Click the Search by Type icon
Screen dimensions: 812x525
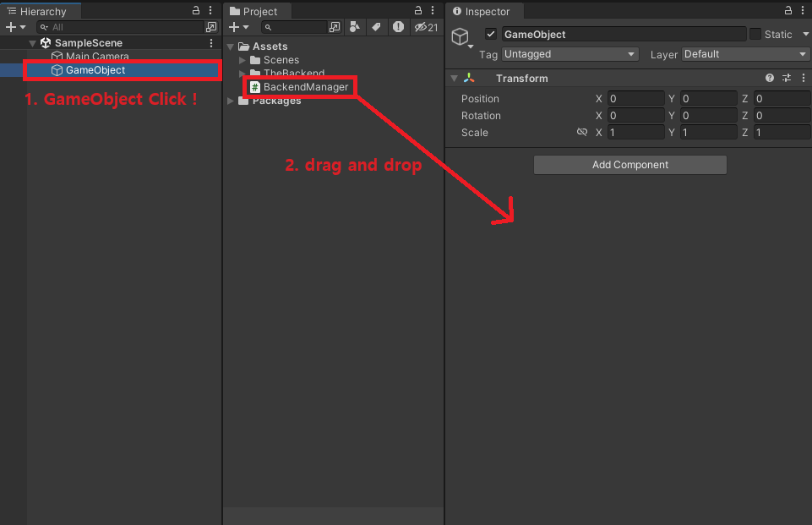click(355, 27)
